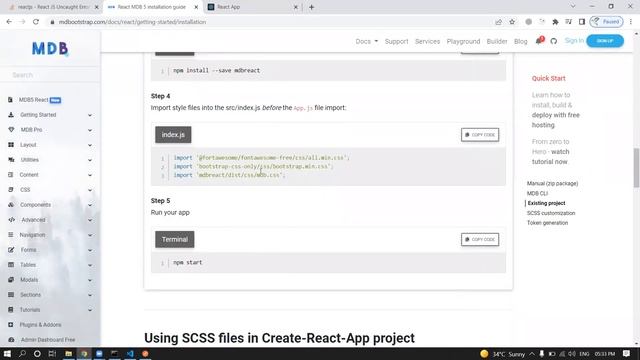Viewport: 640px width, 360px height.
Task: Jump to SCSS customization section
Action: (551, 213)
